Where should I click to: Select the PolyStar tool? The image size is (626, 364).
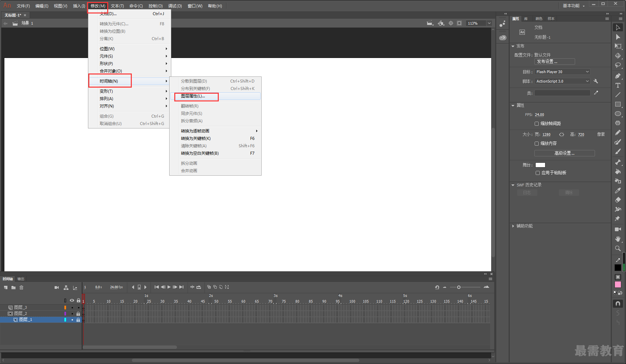pos(618,123)
